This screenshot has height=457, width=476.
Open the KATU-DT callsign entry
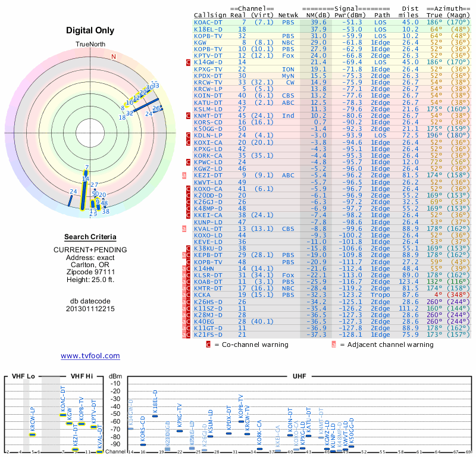208,102
